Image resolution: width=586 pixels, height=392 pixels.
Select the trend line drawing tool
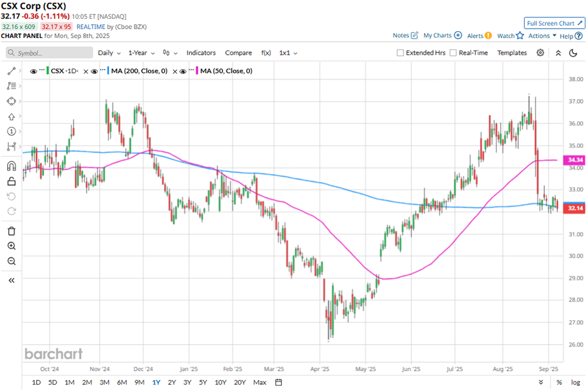[x=11, y=71]
